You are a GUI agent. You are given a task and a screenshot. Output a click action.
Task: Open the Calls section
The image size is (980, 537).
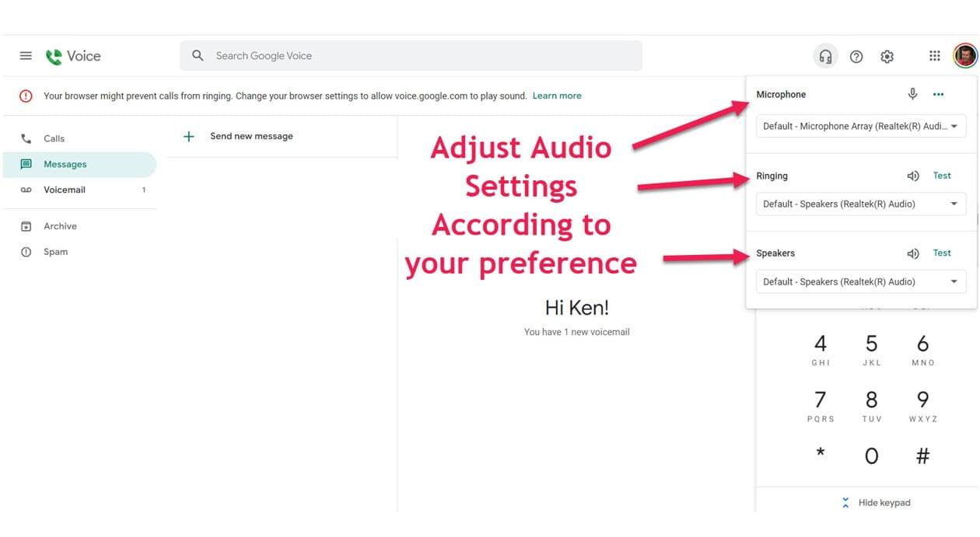54,138
